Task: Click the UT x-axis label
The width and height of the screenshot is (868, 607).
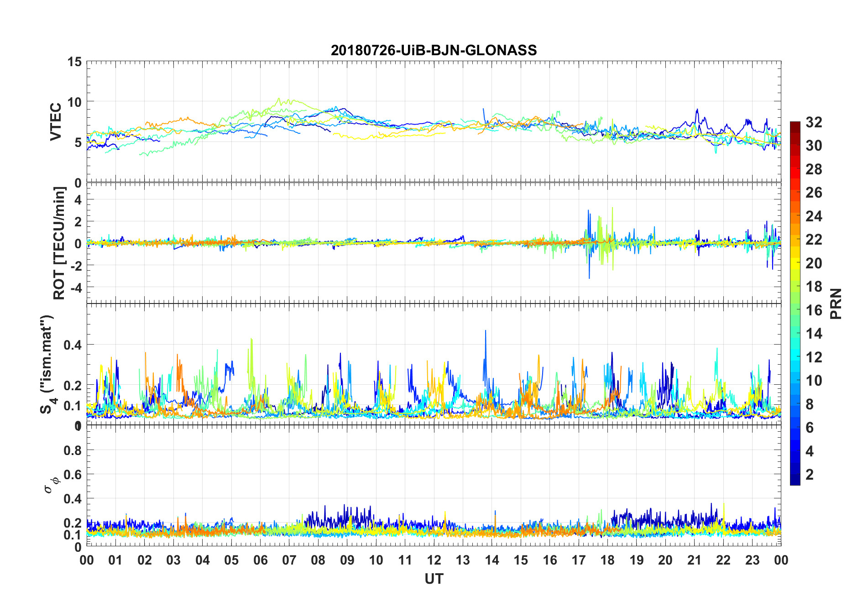Action: 434,579
